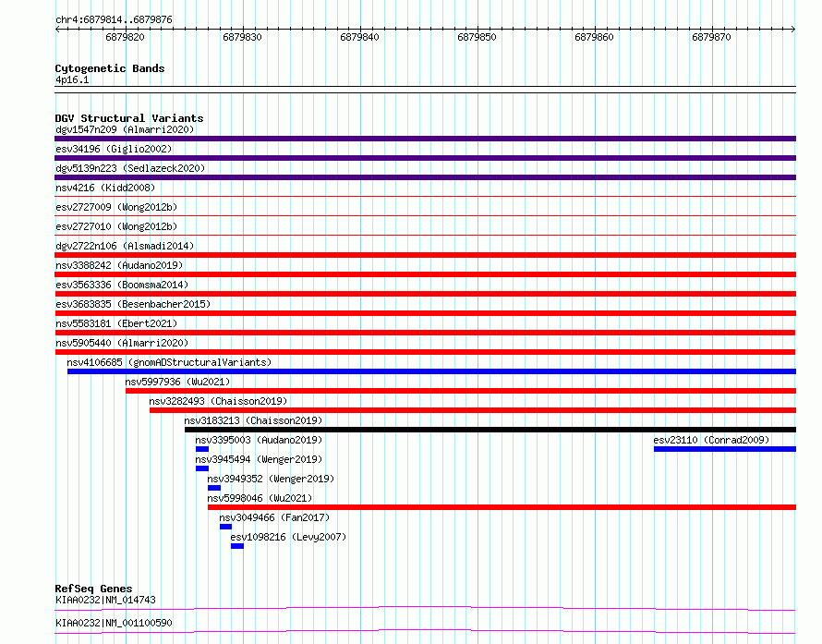822x644 pixels.
Task: Open nsv4106685 (gnomADStructuralVariants) label
Action: pyautogui.click(x=169, y=362)
